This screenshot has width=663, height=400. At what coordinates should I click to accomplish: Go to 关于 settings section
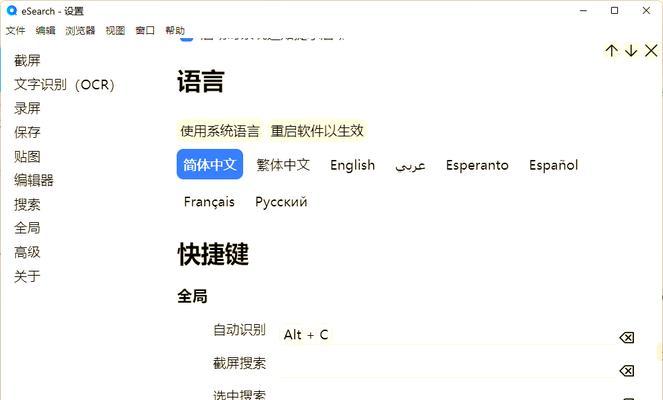pos(27,277)
